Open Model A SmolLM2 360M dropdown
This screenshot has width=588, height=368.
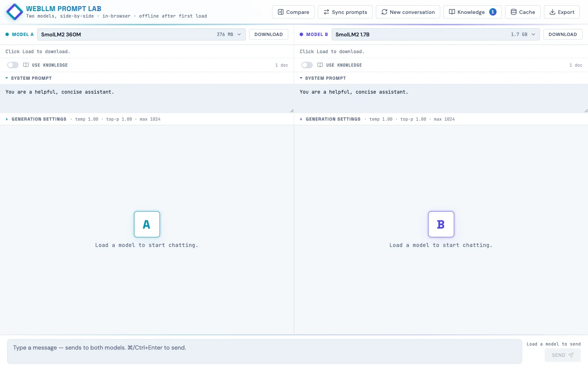pyautogui.click(x=141, y=34)
